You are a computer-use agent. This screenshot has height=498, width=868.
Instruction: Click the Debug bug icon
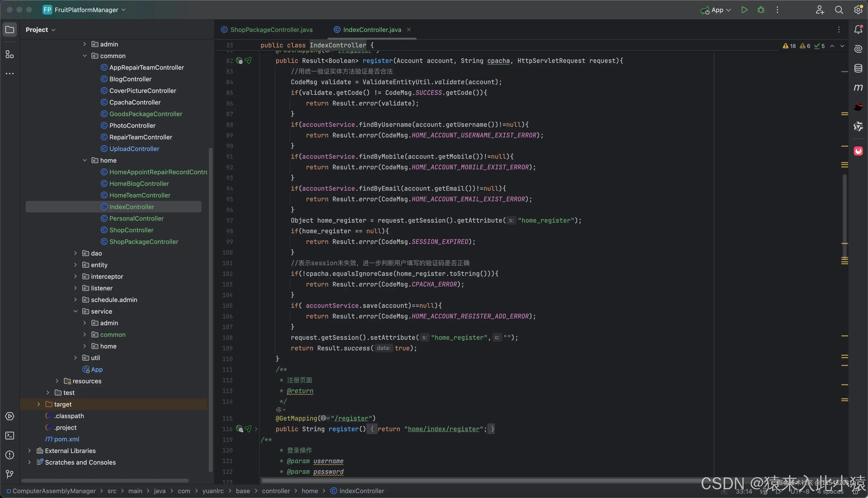[760, 10]
